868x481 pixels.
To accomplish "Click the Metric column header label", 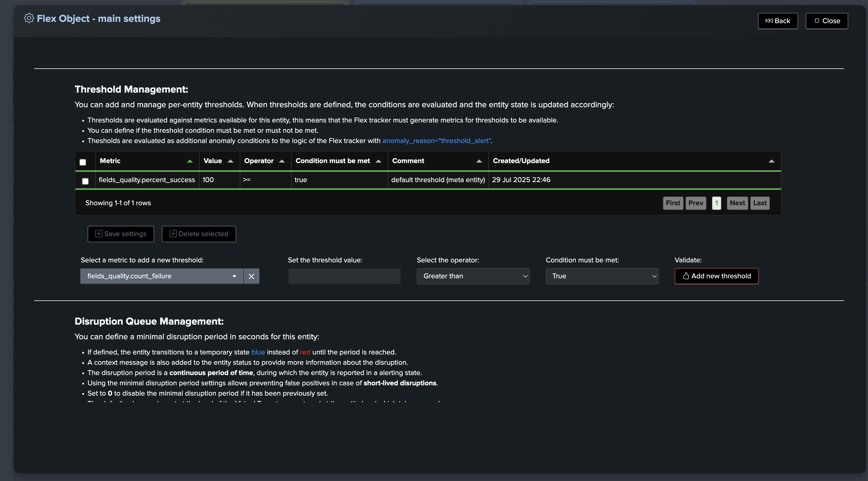I will pyautogui.click(x=110, y=161).
